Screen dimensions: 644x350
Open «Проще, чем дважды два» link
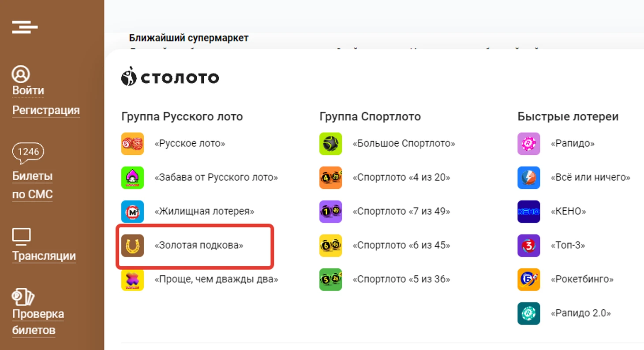(216, 279)
